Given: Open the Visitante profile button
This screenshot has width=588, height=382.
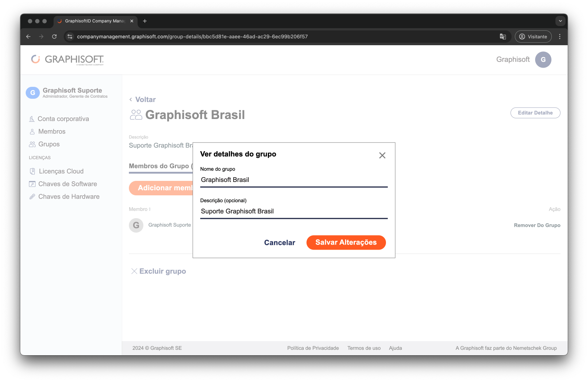Looking at the screenshot, I should click(533, 37).
